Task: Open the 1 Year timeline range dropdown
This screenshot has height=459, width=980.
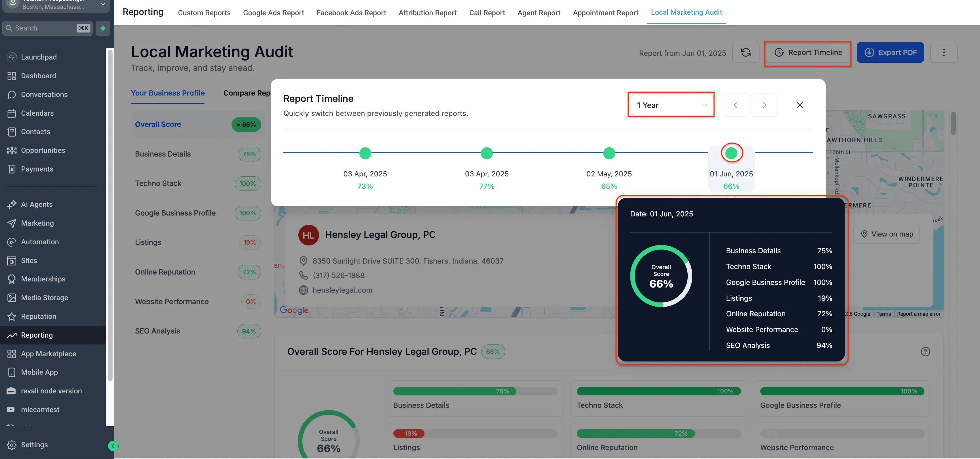Action: [x=671, y=105]
